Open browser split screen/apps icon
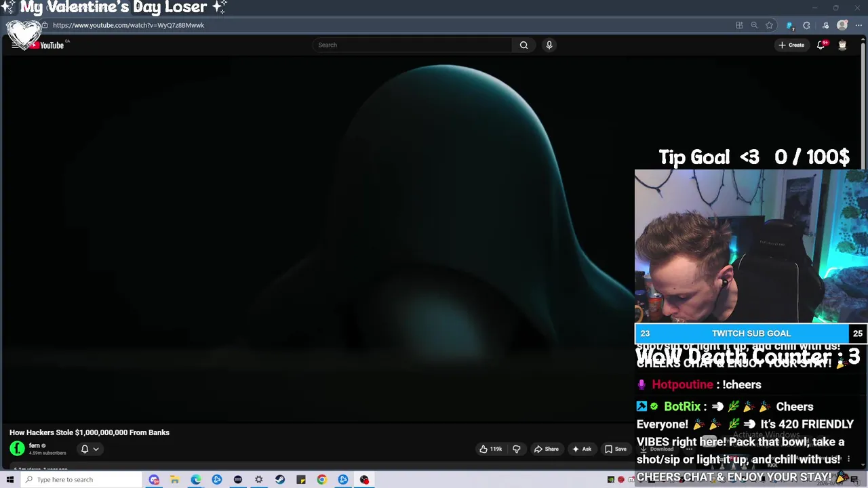This screenshot has width=868, height=488. (739, 25)
